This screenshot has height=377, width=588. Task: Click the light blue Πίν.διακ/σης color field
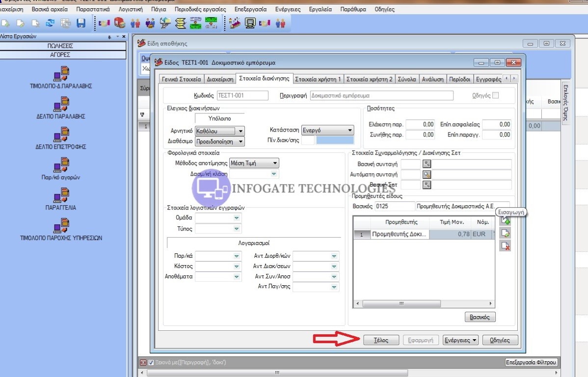pyautogui.click(x=335, y=141)
